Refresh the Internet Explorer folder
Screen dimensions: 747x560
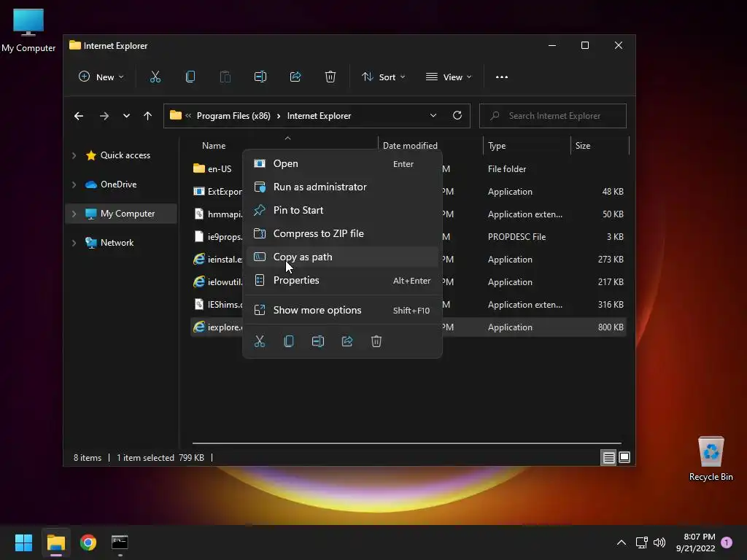(x=457, y=116)
